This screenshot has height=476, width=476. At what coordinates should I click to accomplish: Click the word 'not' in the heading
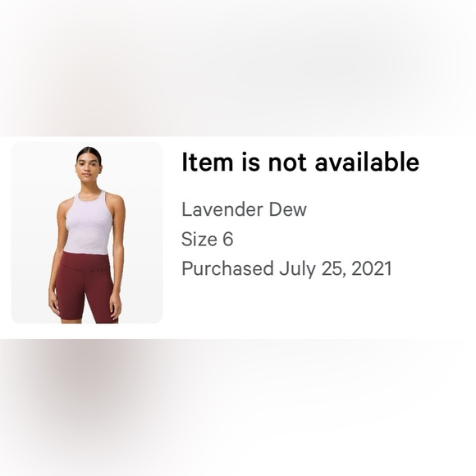(287, 162)
